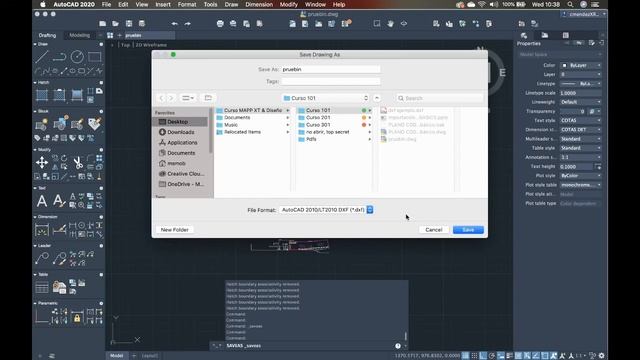Open the File menu
Screen dimensions: 640x360
(x=107, y=4)
